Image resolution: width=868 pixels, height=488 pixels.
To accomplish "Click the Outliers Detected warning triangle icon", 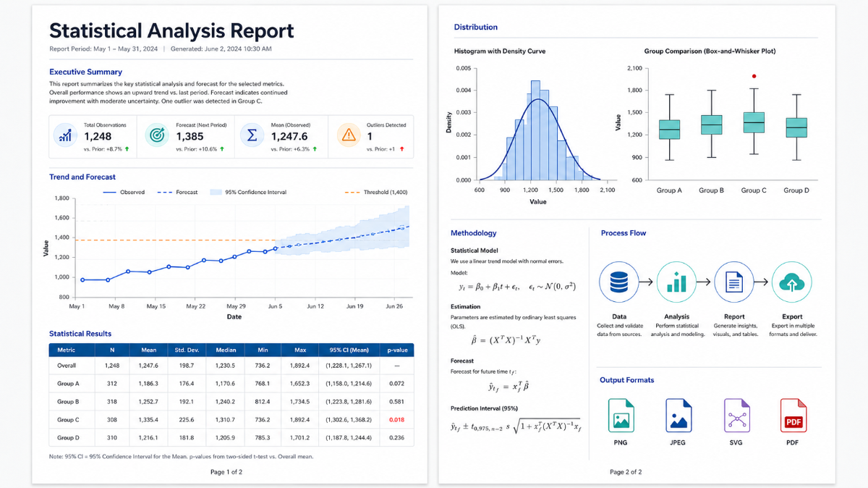I will coord(349,135).
